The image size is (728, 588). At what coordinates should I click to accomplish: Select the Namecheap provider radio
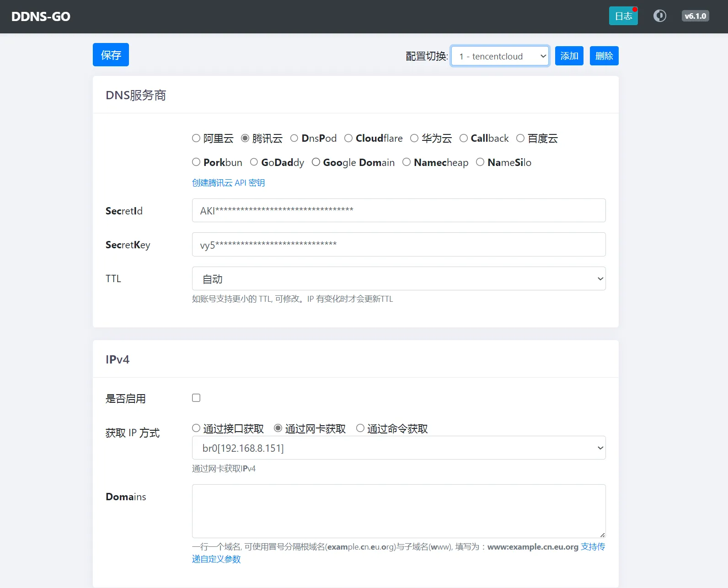tap(407, 162)
